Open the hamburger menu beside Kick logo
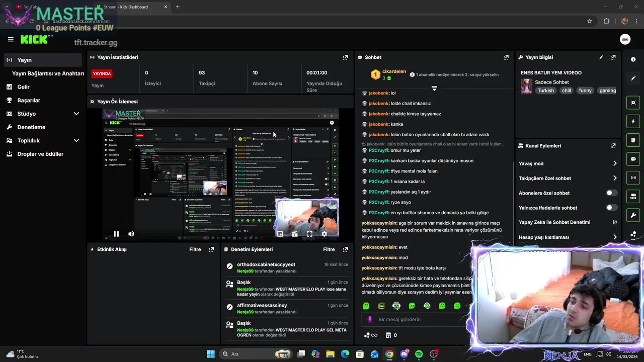This screenshot has width=644, height=362. click(x=11, y=39)
